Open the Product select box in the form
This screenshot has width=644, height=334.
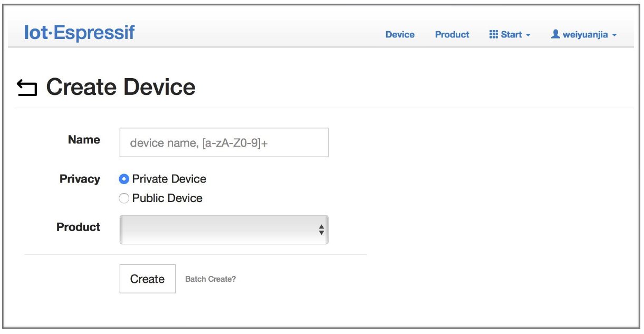[x=224, y=230]
